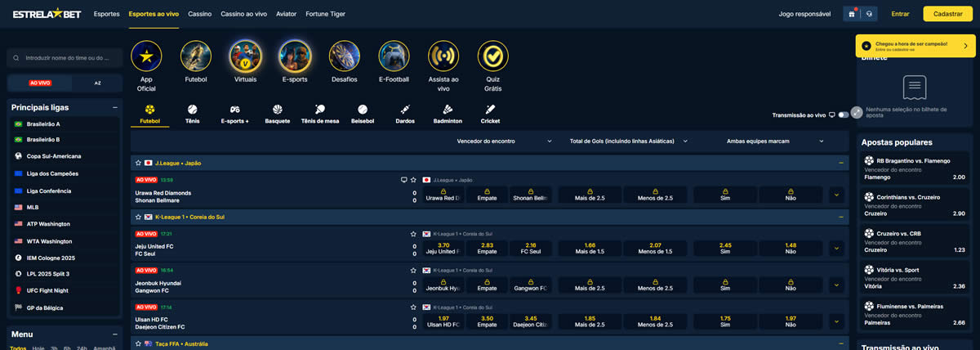980x350 pixels.
Task: Open the Virtuais category icon
Action: click(245, 56)
